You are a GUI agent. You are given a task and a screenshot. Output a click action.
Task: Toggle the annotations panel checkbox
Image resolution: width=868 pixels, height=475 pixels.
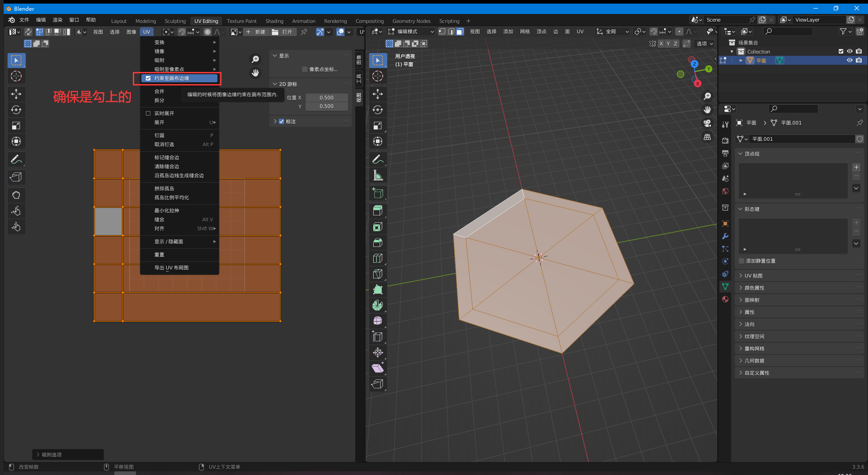pos(281,121)
